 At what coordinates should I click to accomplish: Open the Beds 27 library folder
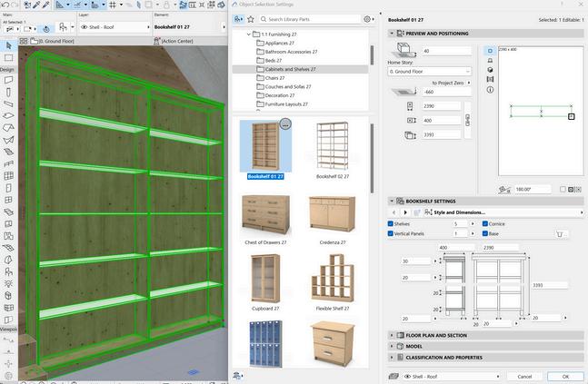click(x=274, y=60)
